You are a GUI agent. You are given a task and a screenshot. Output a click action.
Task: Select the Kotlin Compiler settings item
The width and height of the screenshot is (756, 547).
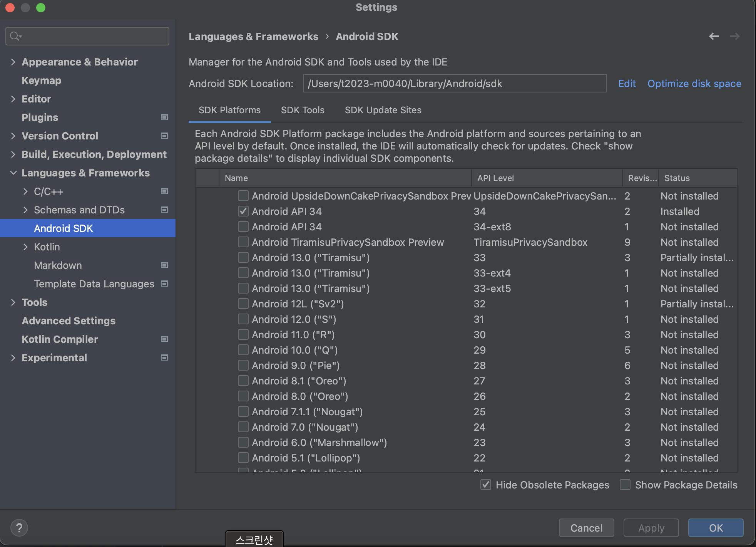click(60, 339)
